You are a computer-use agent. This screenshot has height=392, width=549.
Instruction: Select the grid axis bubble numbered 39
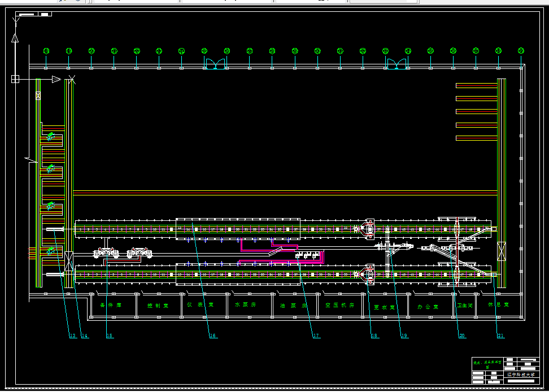tap(521, 51)
